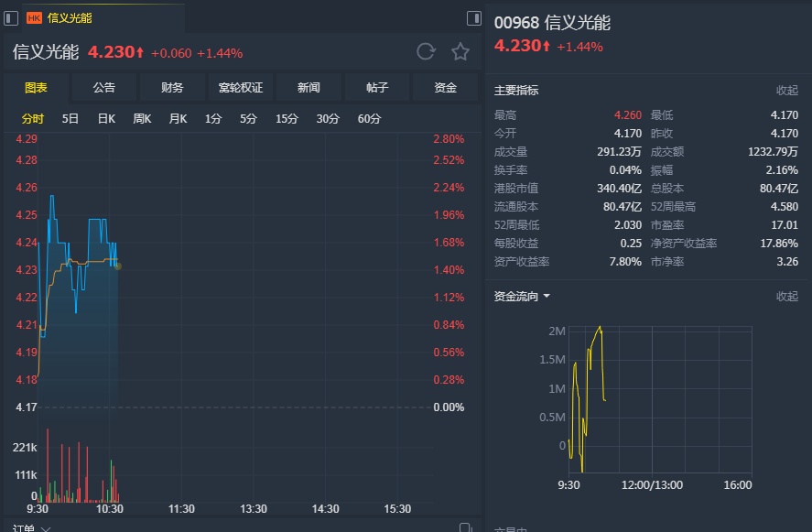Click the 每股收益 value 0.25
Image resolution: width=812 pixels, height=532 pixels.
tap(631, 243)
